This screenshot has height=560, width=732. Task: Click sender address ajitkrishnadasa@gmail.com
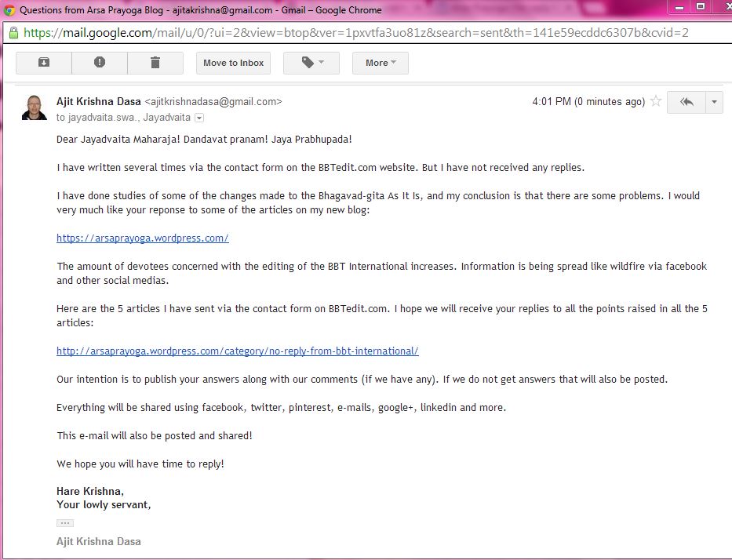(x=213, y=101)
